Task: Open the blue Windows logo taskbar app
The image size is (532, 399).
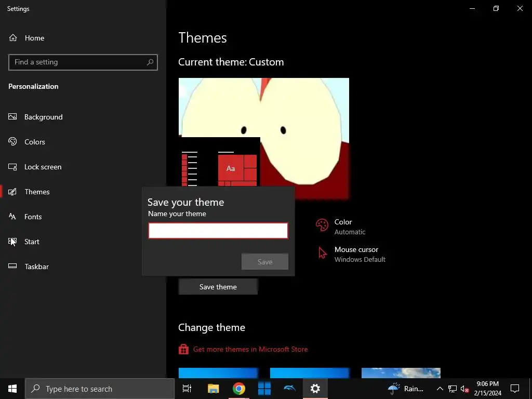Action: (x=264, y=389)
